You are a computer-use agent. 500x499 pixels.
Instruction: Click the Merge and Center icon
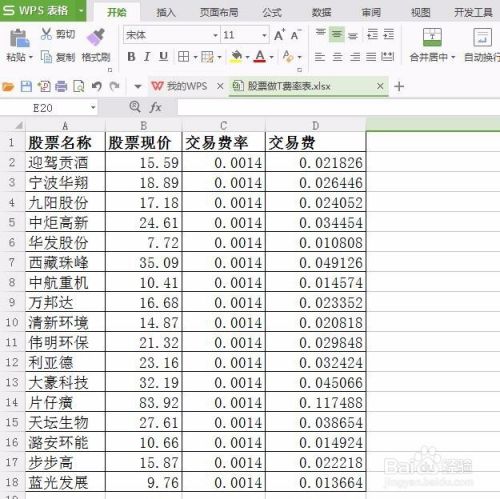coord(432,37)
